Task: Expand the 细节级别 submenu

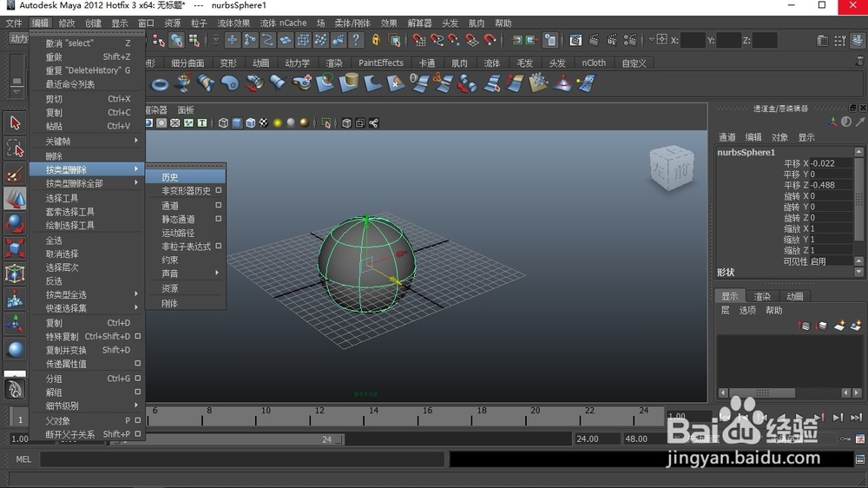Action: [x=88, y=406]
